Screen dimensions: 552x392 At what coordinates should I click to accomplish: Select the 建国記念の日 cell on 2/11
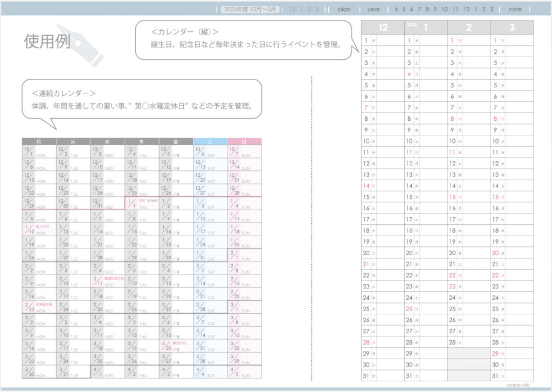[x=107, y=280]
